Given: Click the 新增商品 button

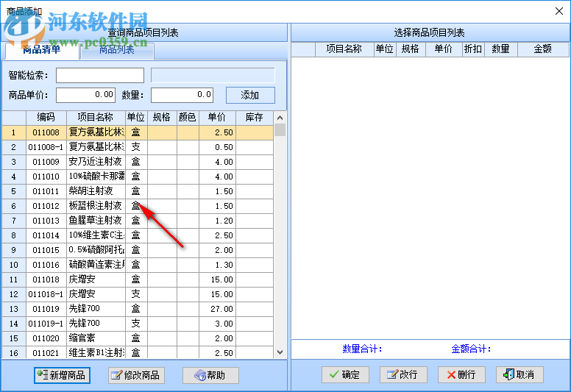Looking at the screenshot, I should click(63, 375).
